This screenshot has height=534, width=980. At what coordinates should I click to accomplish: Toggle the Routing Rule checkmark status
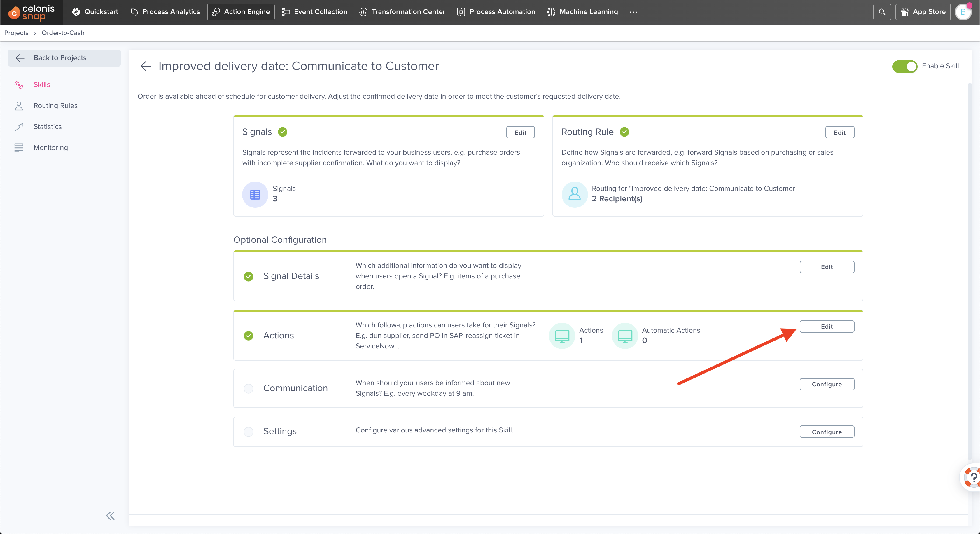pyautogui.click(x=624, y=132)
